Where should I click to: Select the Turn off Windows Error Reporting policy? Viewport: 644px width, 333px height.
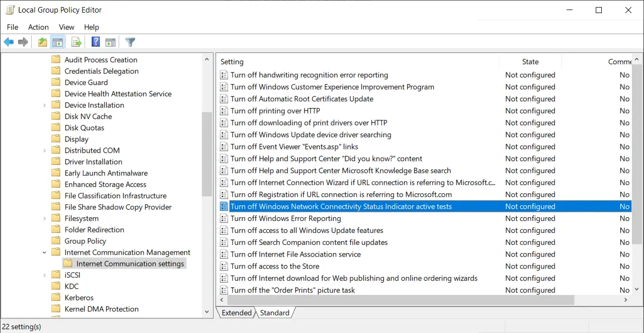[x=286, y=218]
